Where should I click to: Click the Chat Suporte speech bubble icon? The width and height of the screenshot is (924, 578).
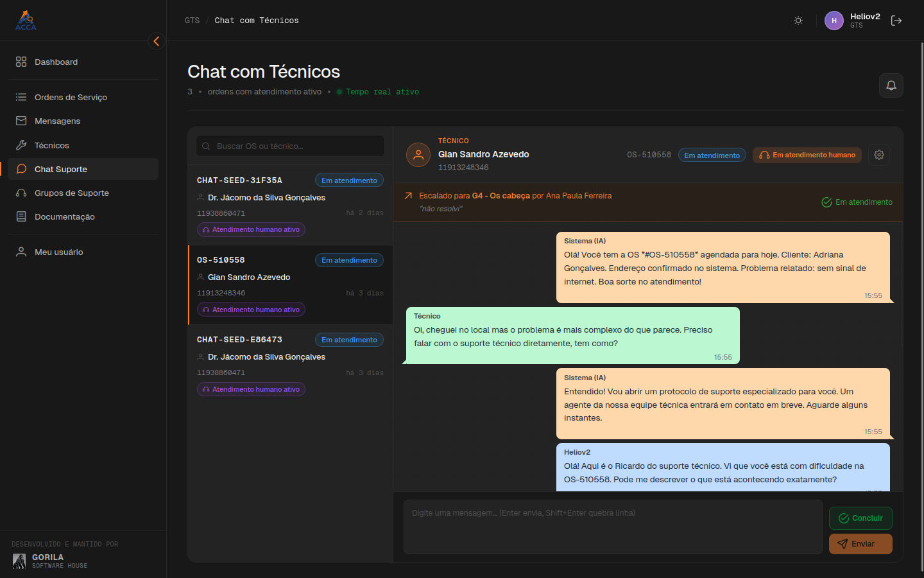(x=21, y=169)
